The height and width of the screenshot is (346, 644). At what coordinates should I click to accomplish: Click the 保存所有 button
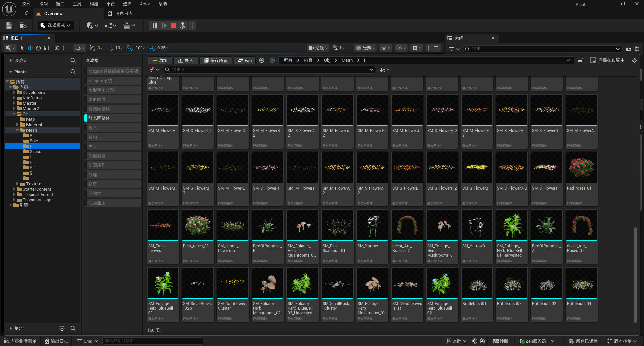click(216, 60)
